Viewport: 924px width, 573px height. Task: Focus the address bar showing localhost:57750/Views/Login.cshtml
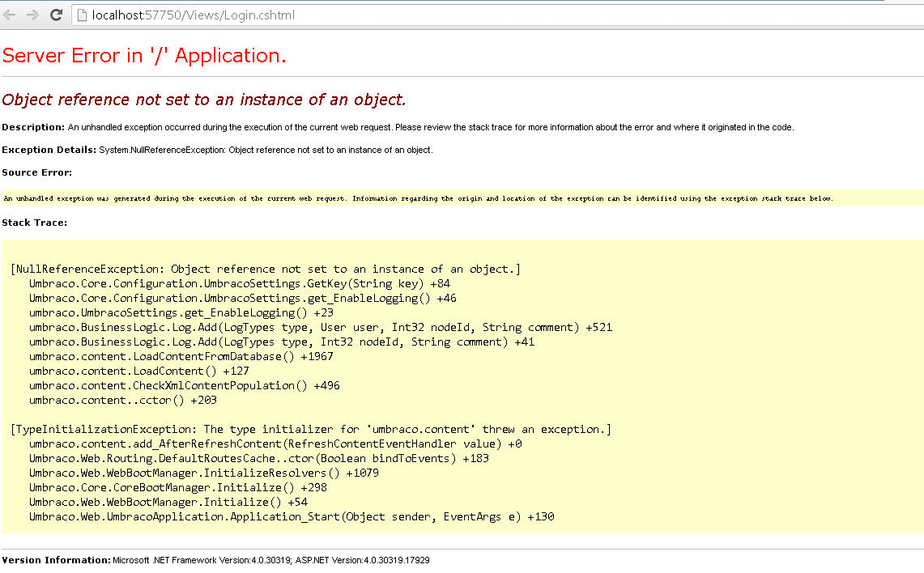pyautogui.click(x=497, y=15)
